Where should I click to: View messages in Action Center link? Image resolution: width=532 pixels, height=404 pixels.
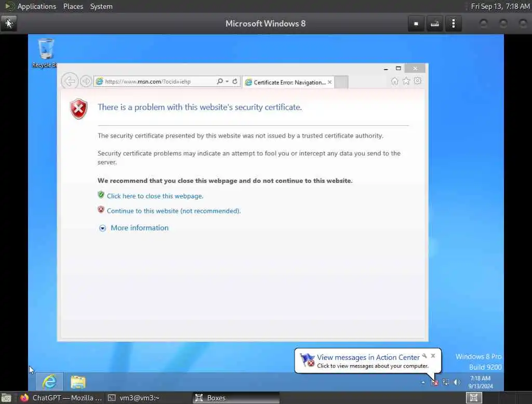pyautogui.click(x=368, y=357)
